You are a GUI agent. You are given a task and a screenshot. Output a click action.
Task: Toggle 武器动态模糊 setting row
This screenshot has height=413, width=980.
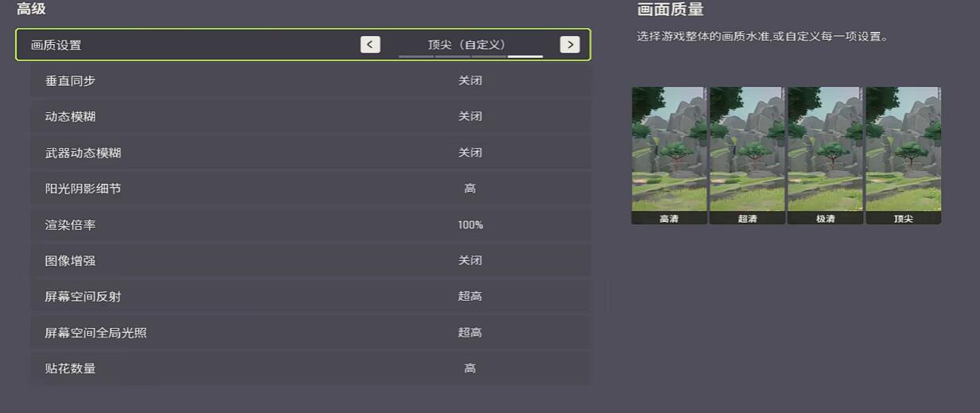(470, 153)
